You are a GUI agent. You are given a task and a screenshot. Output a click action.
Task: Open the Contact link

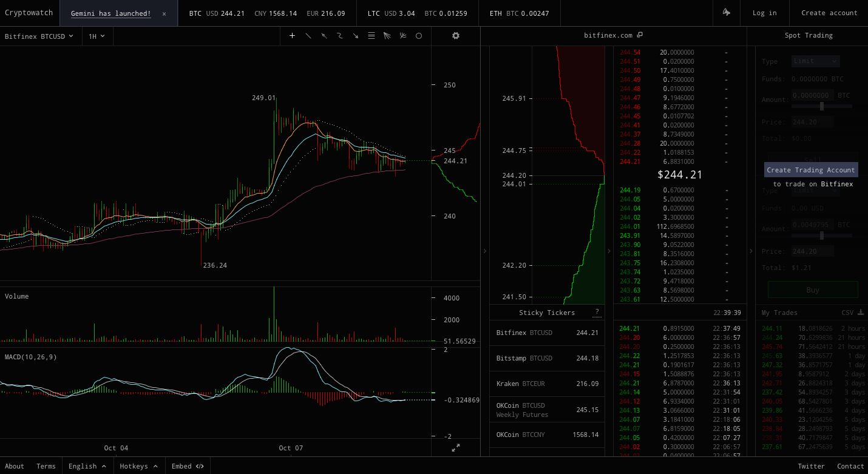point(850,466)
